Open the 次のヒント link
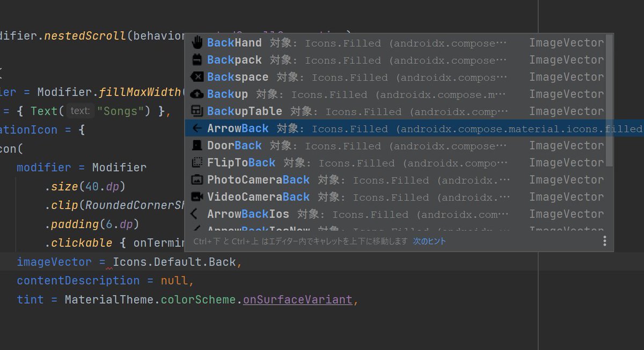This screenshot has height=350, width=644. (x=429, y=242)
